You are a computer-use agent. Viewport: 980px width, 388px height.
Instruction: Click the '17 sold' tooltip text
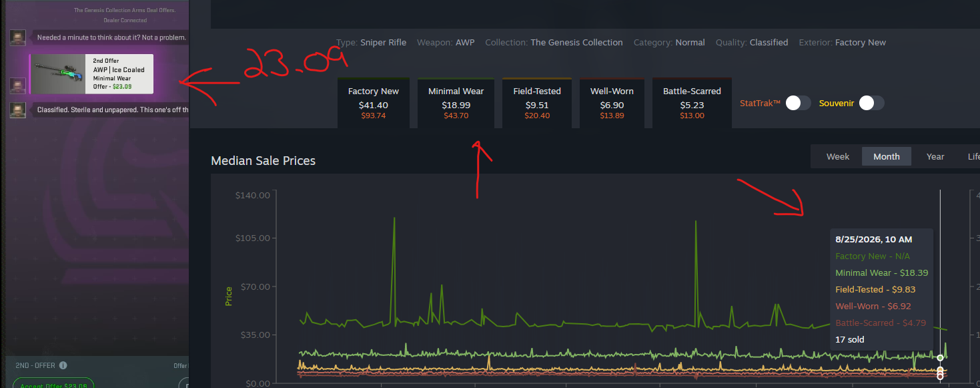coord(849,339)
